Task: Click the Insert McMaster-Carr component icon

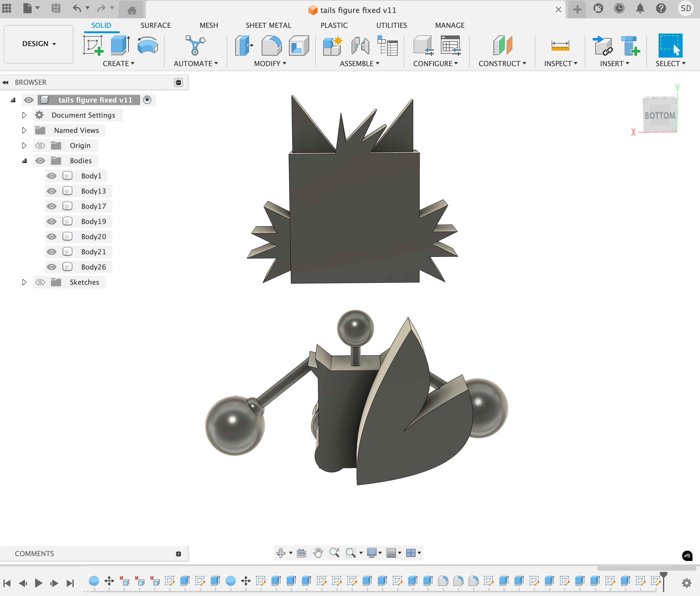Action: coord(630,45)
